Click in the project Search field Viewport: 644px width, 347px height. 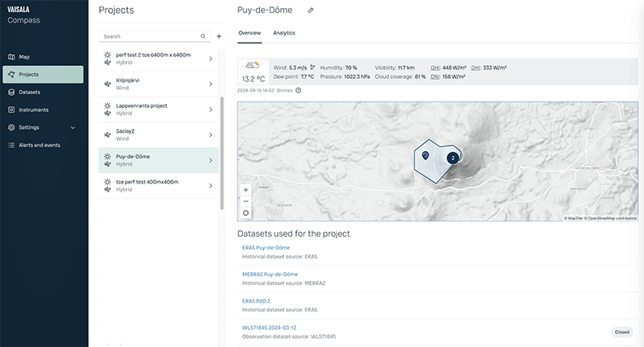pyautogui.click(x=149, y=36)
